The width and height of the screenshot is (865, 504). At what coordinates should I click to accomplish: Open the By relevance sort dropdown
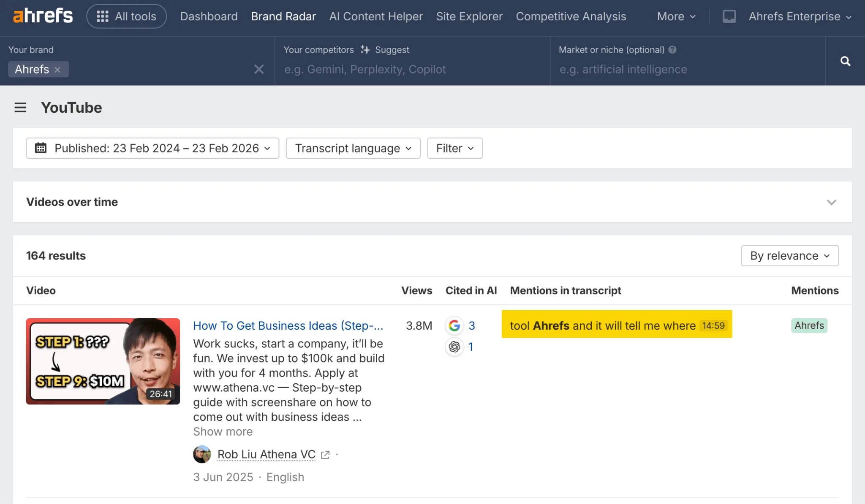789,255
